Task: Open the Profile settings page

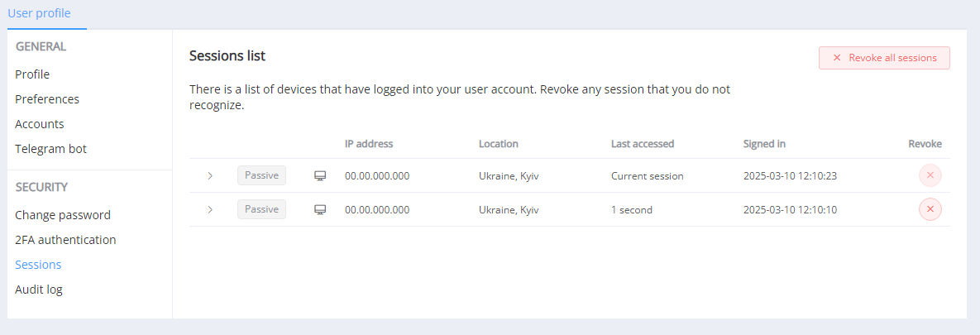Action: (x=32, y=74)
